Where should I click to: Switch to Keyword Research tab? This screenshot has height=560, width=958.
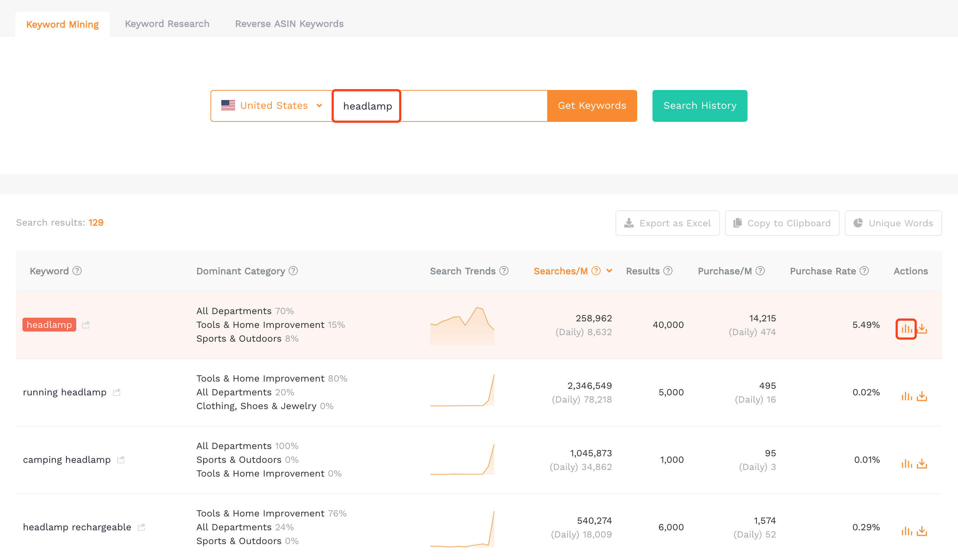[167, 24]
